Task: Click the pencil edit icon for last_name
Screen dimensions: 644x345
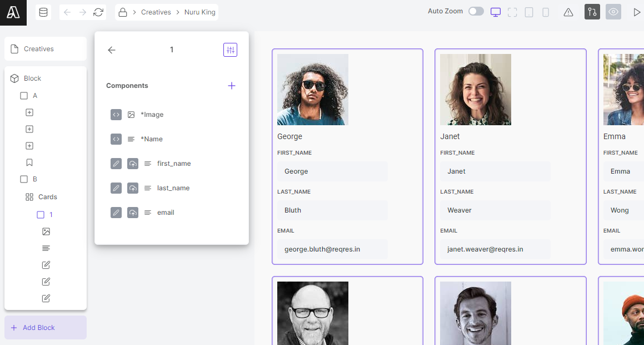Action: [x=116, y=188]
